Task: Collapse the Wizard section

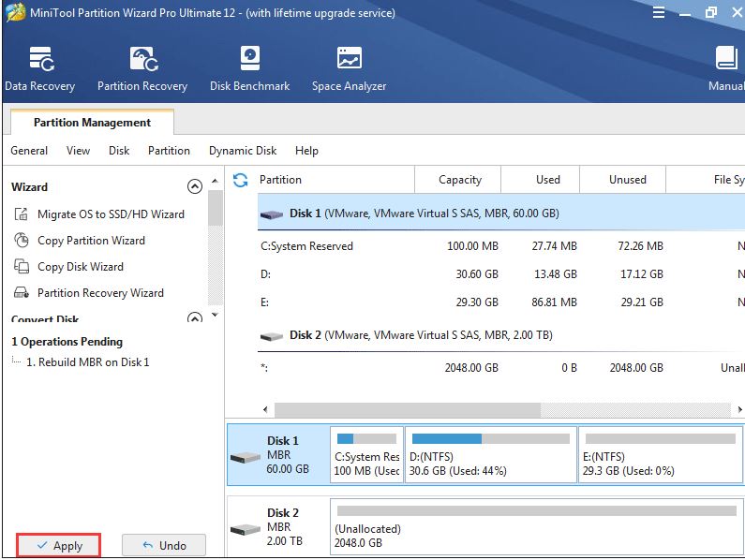Action: point(195,186)
